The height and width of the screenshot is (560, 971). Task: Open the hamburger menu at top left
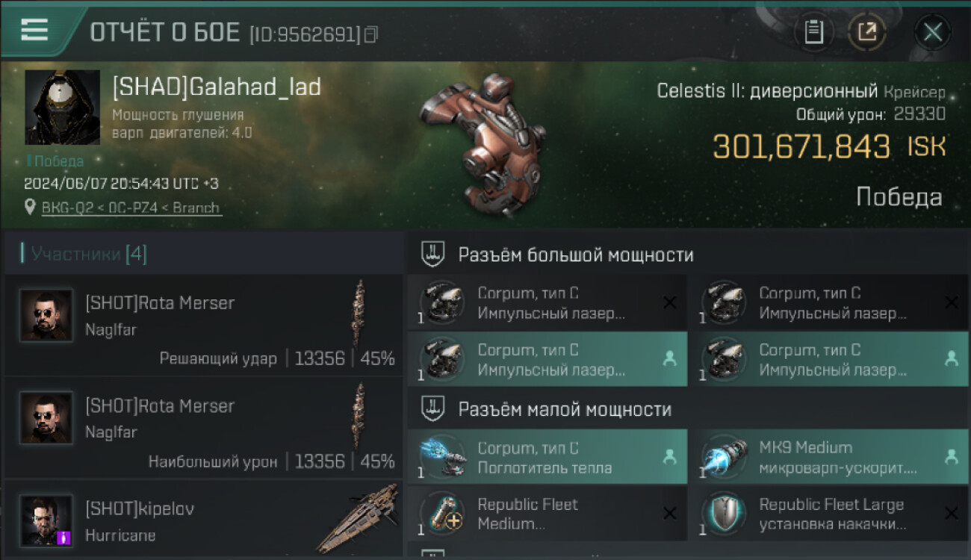click(34, 30)
